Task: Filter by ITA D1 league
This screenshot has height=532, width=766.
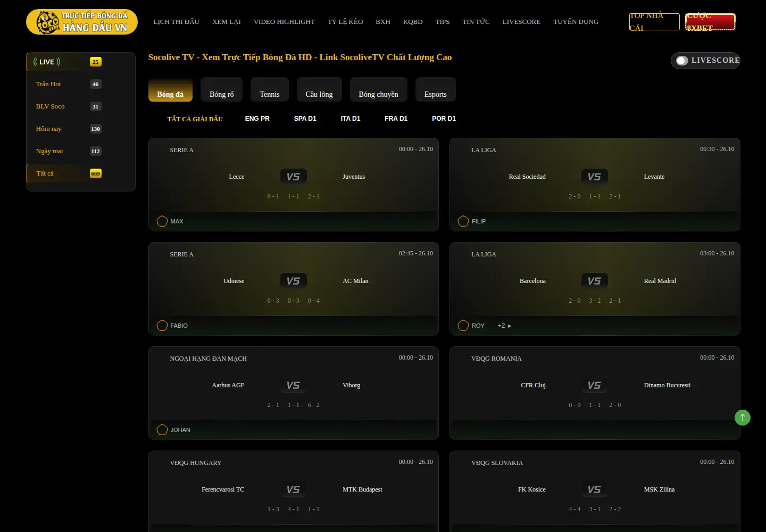Action: coord(351,119)
